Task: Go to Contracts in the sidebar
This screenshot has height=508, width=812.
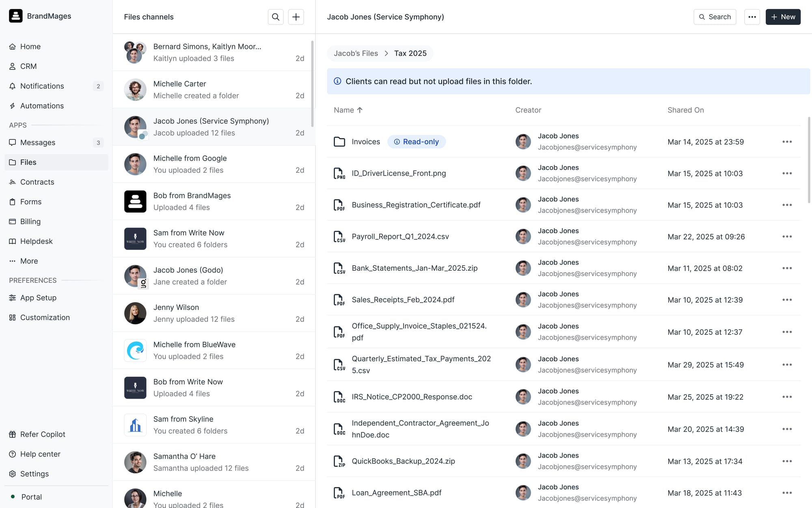Action: click(x=37, y=182)
